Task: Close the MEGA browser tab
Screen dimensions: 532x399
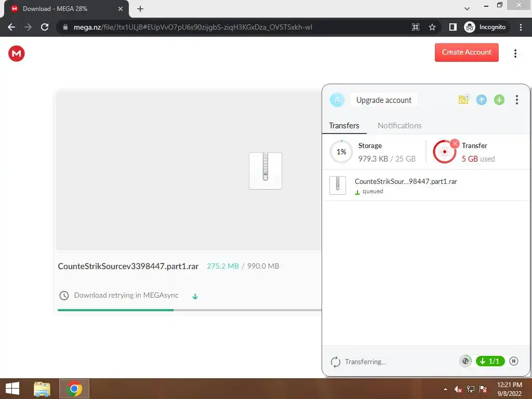Action: coord(120,9)
